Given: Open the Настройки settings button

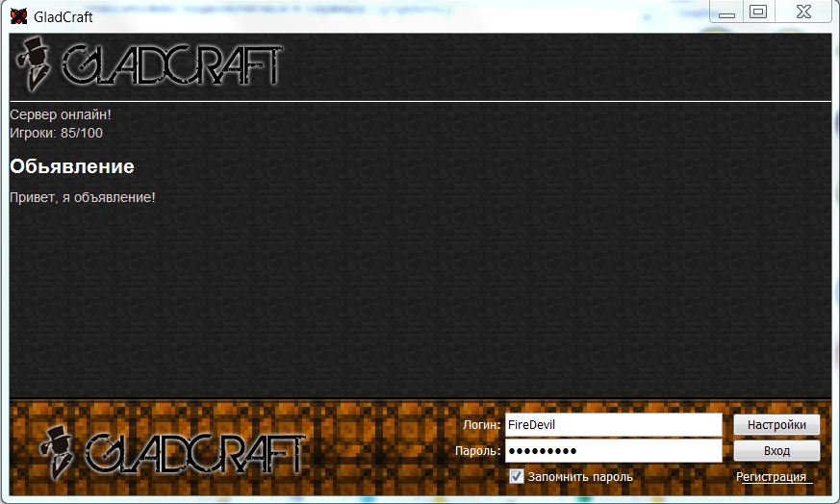Looking at the screenshot, I should click(776, 425).
